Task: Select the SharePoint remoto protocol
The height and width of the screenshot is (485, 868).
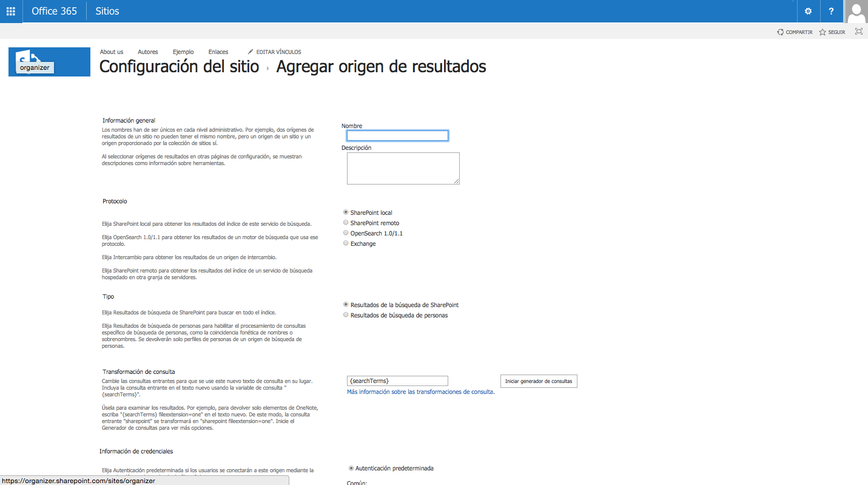Action: [x=346, y=222]
